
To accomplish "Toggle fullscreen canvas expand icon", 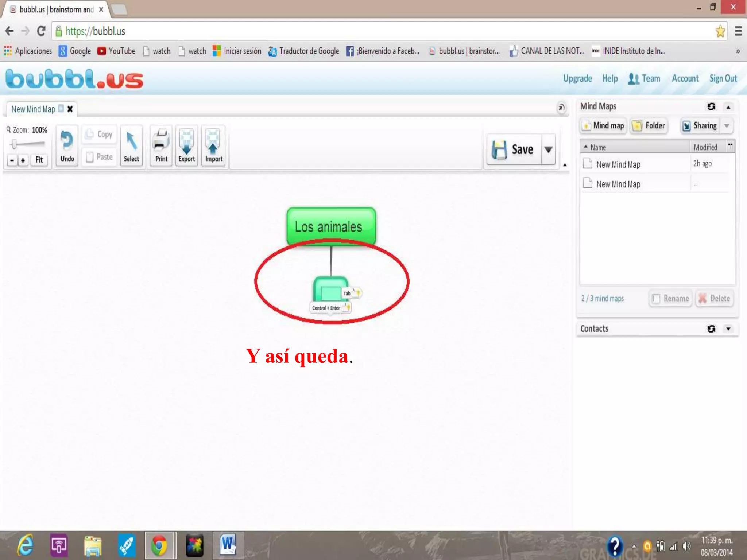I will click(561, 108).
